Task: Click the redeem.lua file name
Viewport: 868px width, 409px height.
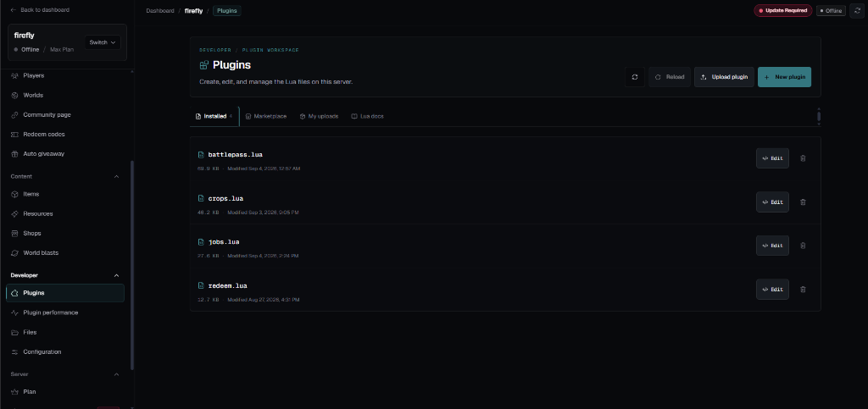Action: tap(227, 285)
